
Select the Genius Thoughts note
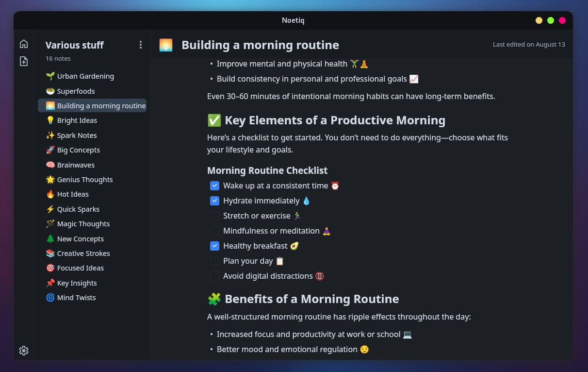pos(85,180)
